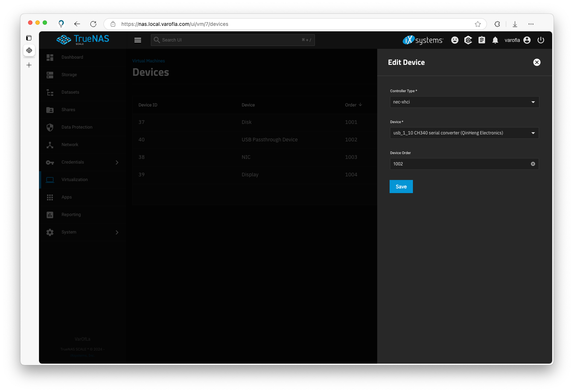Bookmark page with star icon
The image size is (574, 392).
click(x=478, y=24)
